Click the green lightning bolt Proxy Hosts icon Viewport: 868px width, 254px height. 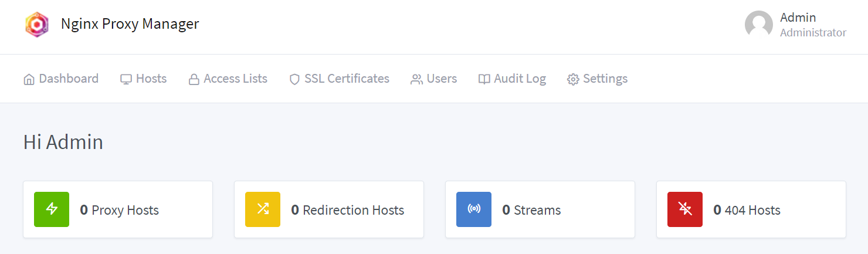pos(52,209)
